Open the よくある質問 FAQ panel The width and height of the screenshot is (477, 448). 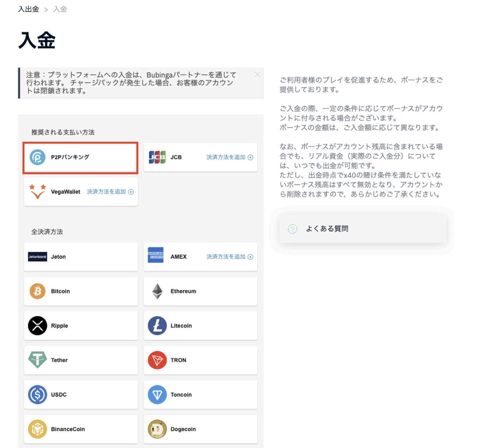(x=362, y=229)
